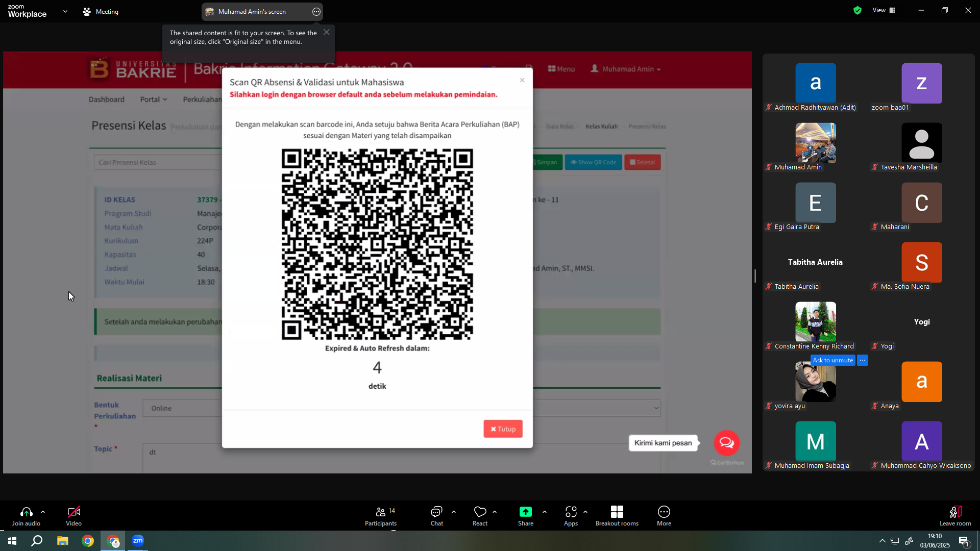Viewport: 980px width, 551px height.
Task: Open the Zoom Workplace dropdown arrow
Action: [65, 11]
